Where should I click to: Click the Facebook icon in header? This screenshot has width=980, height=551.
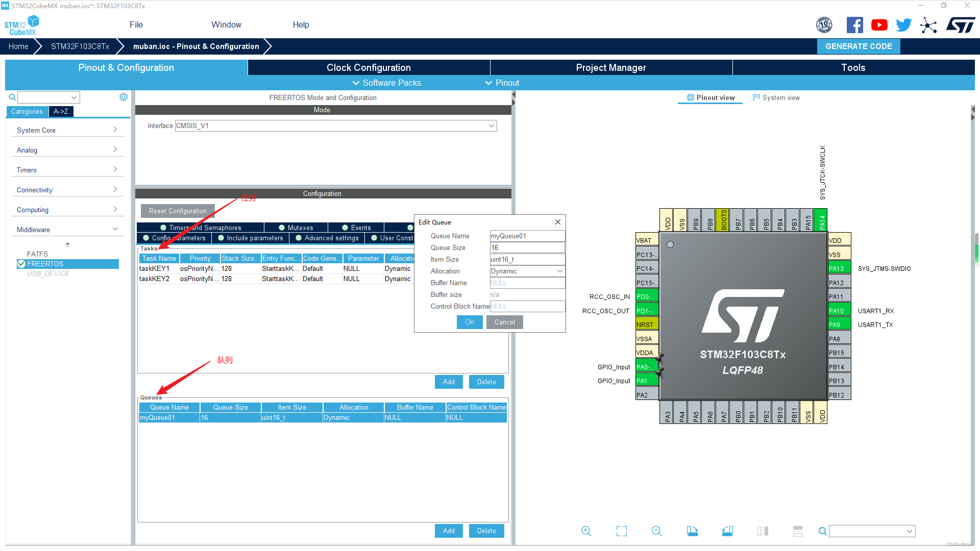(854, 25)
